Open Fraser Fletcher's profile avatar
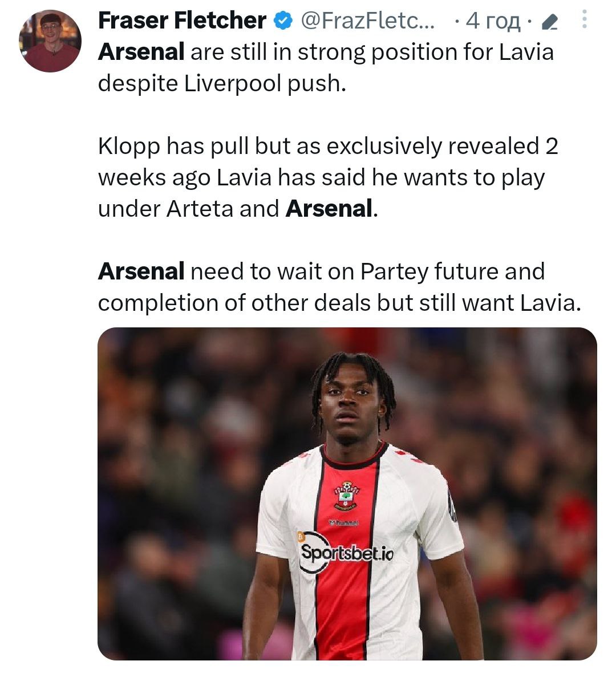 tap(50, 41)
